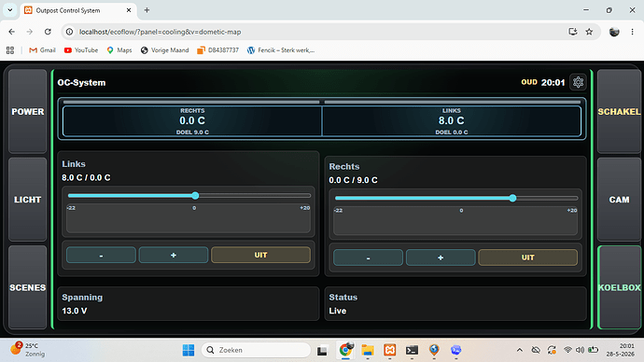Open the Wi-Fi network tray icon
This screenshot has height=362, width=644.
coord(567,350)
